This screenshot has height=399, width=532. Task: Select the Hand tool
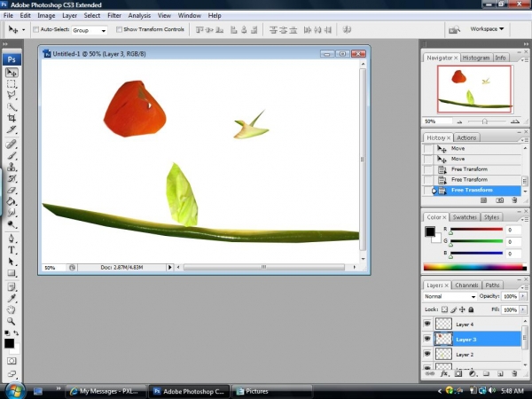click(x=12, y=309)
